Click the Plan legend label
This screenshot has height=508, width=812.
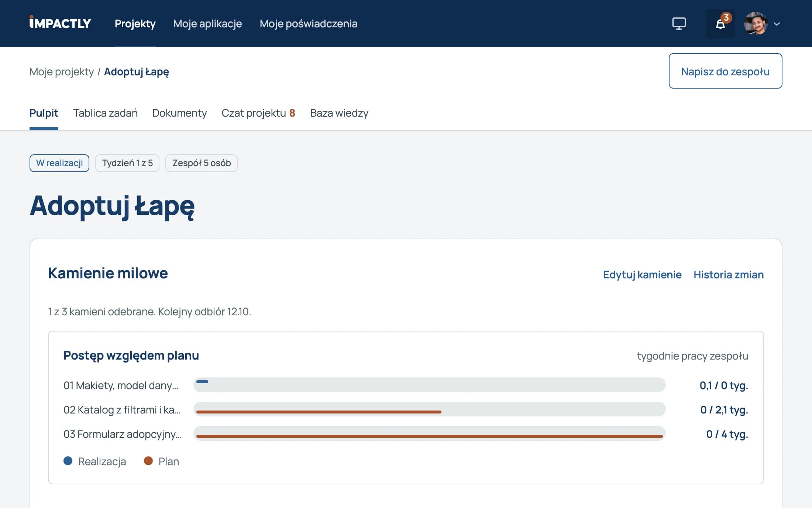click(169, 461)
